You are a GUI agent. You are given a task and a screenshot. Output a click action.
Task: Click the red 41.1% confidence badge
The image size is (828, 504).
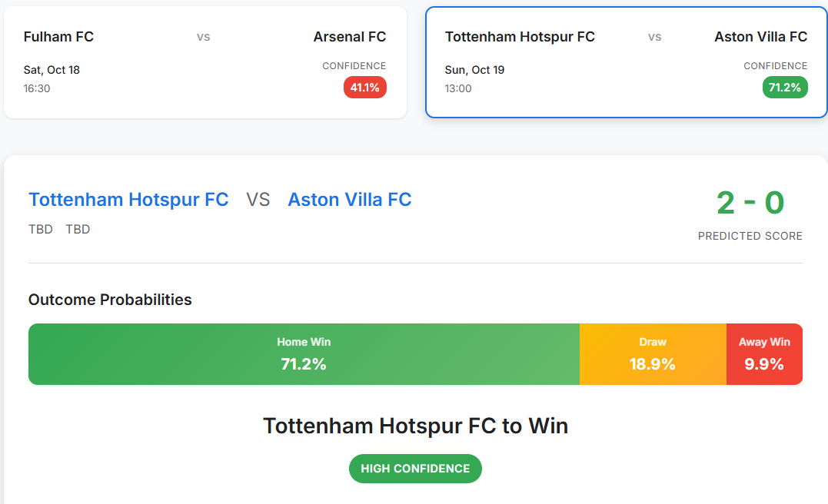[x=364, y=87]
